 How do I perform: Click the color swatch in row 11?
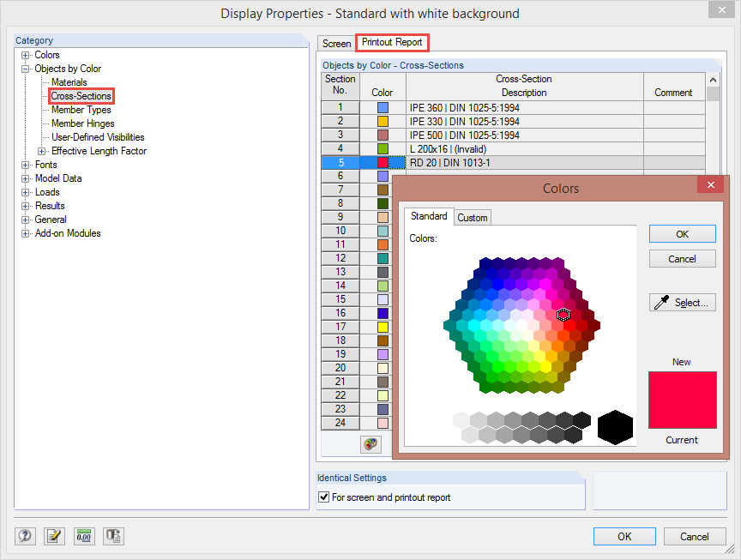tap(383, 244)
